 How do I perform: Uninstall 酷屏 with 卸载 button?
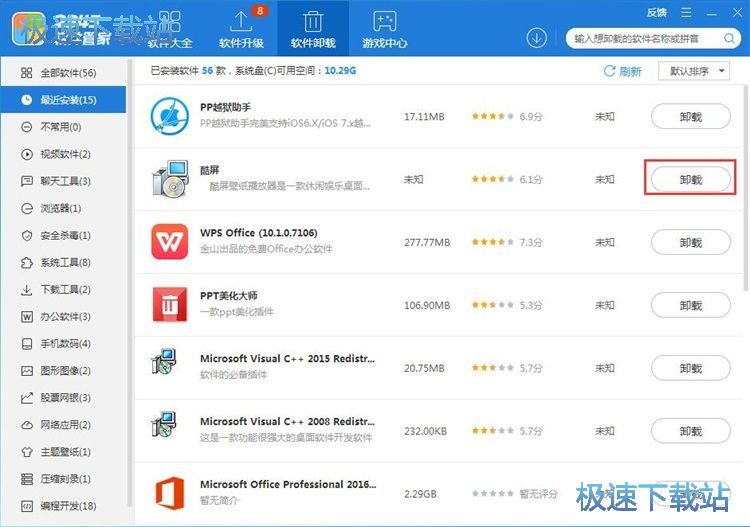(x=691, y=180)
